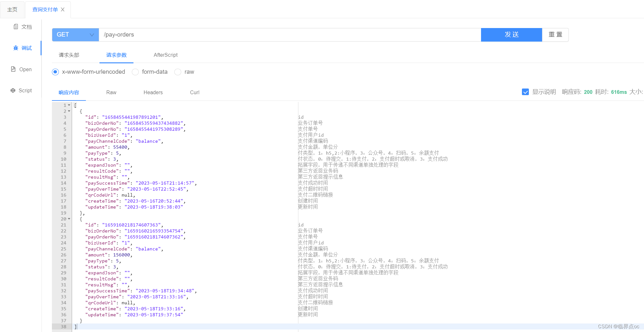Click the payOverTime value "2023-05-18T21:33:16"
Screen dimensions: 644x332
coord(157,297)
